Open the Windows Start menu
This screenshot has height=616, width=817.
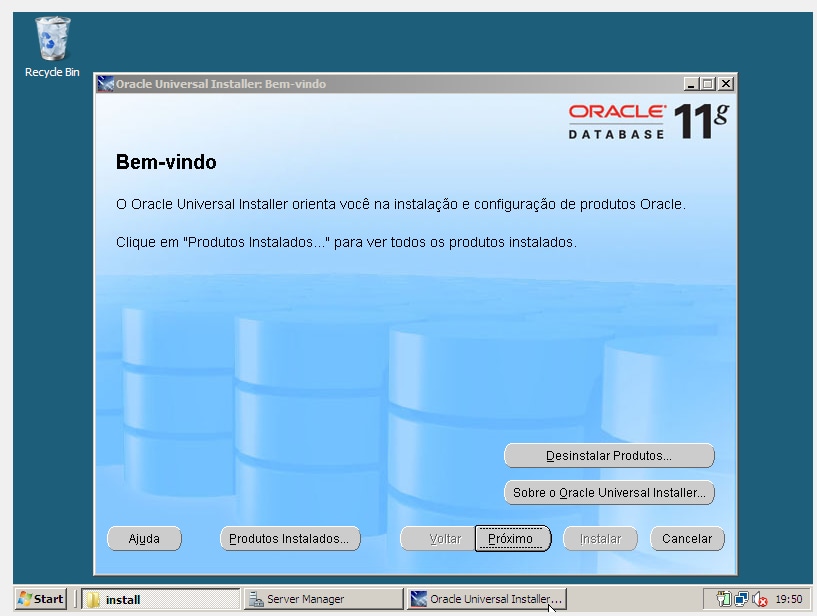click(41, 599)
